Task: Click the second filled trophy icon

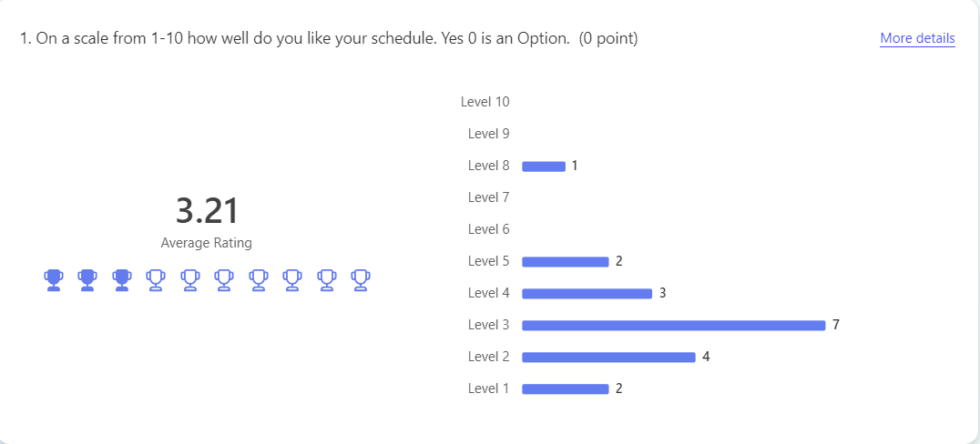Action: point(87,279)
